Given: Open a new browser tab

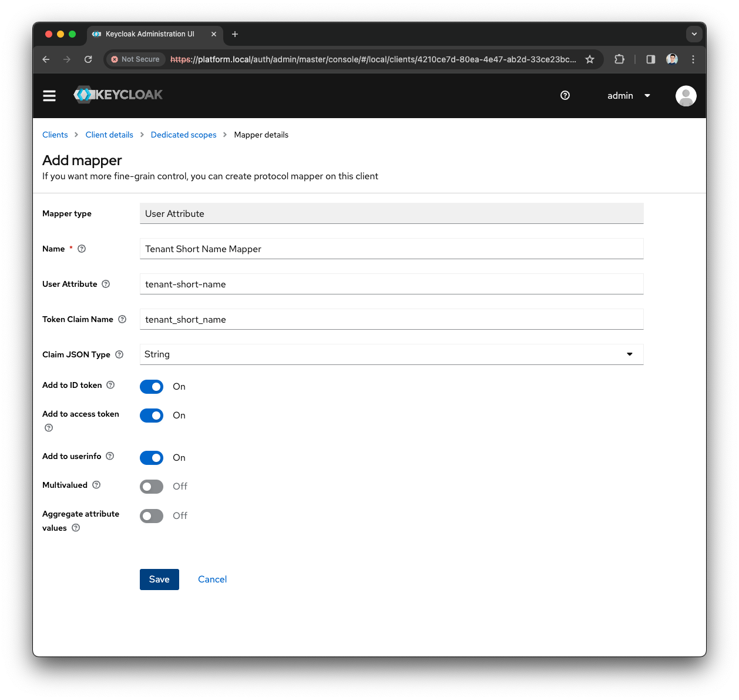Looking at the screenshot, I should click(x=235, y=34).
